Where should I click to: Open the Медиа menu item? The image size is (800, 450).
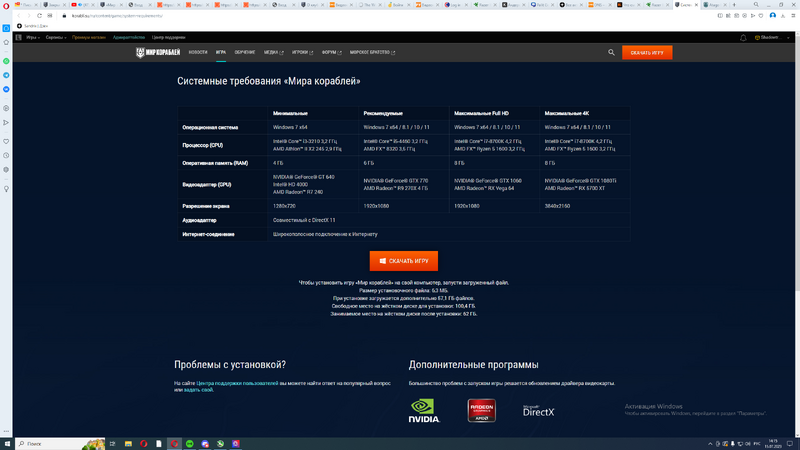pos(273,52)
